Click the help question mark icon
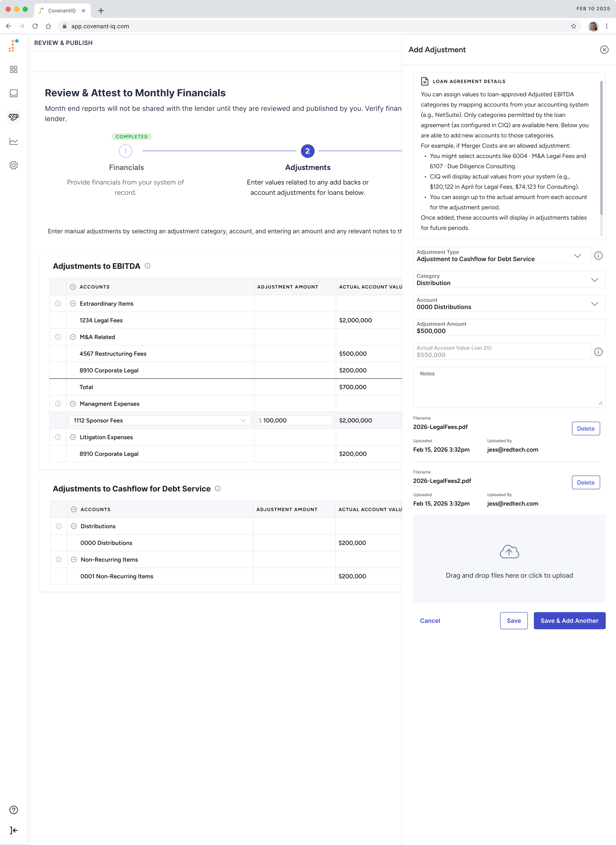616x845 pixels. [14, 809]
